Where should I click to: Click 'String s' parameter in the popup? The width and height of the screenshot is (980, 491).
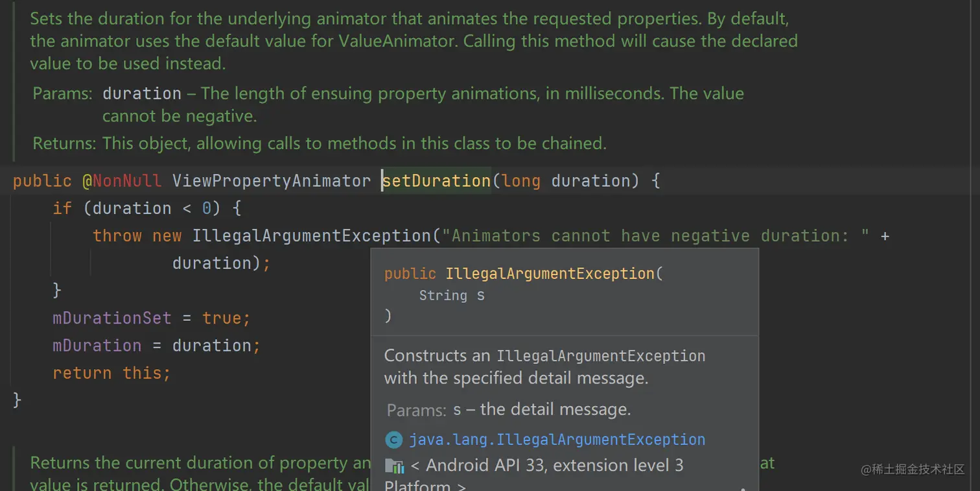[451, 296]
